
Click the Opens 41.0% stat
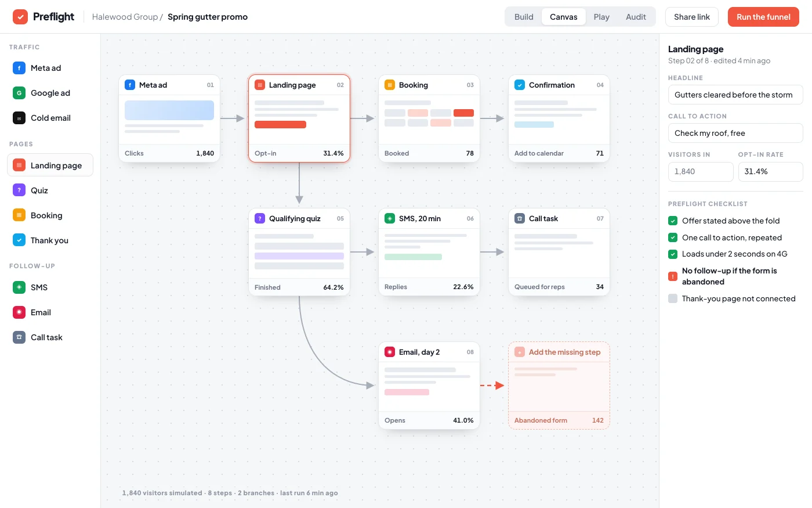coord(429,420)
